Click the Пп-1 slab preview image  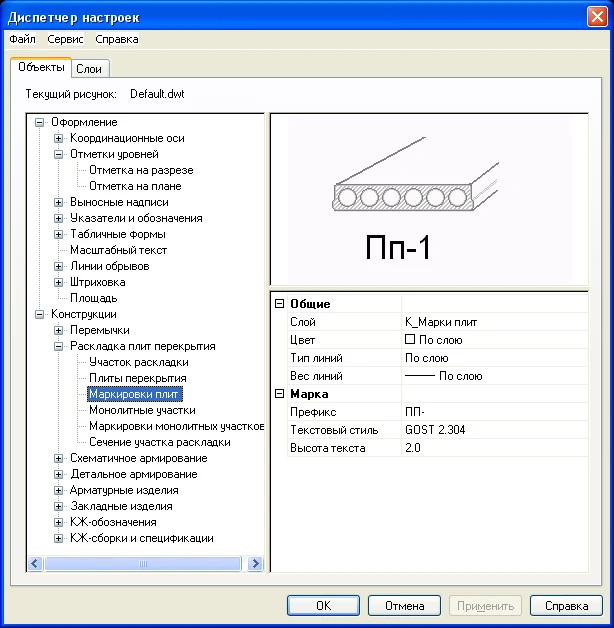430,200
